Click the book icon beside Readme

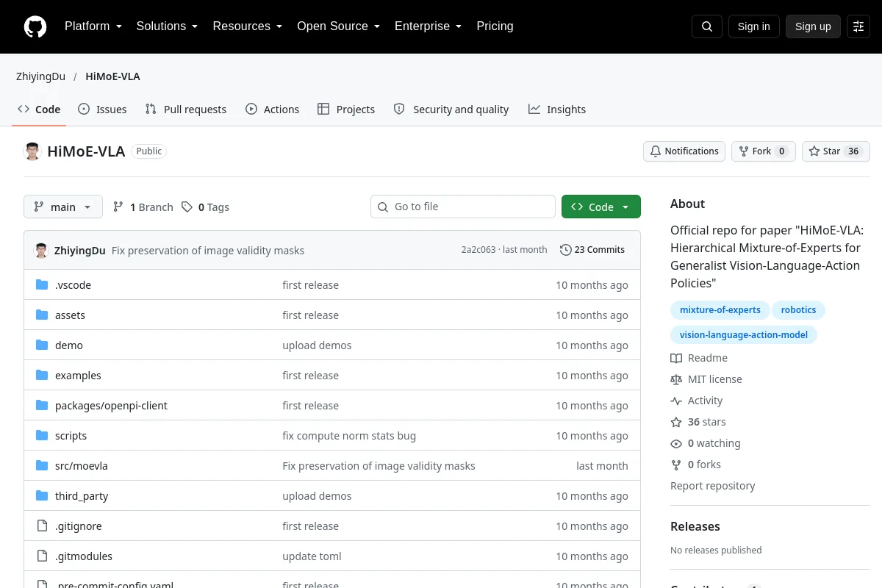click(676, 359)
